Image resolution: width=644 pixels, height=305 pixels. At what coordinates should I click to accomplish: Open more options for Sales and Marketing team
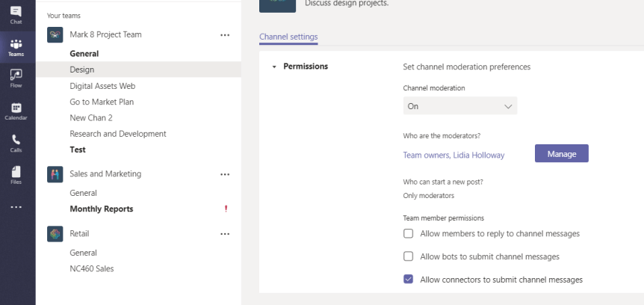click(225, 174)
